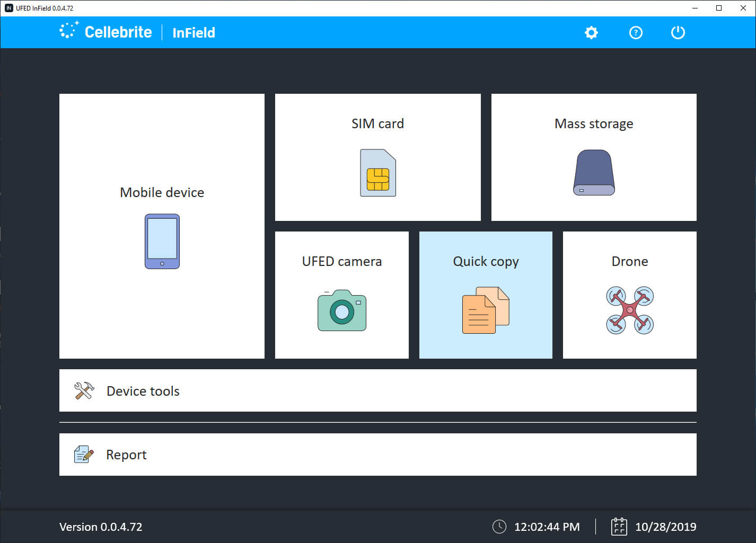Open the Mass storage label
The image size is (756, 543).
click(594, 124)
